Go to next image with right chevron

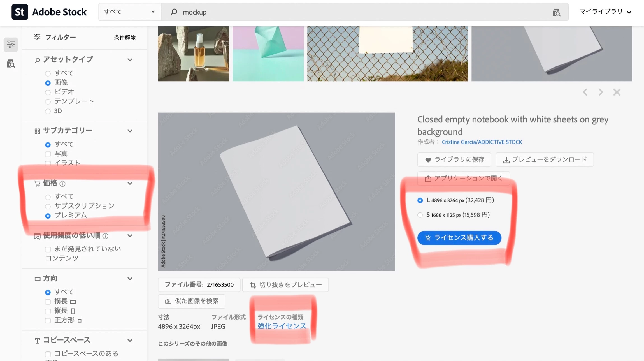pyautogui.click(x=601, y=92)
